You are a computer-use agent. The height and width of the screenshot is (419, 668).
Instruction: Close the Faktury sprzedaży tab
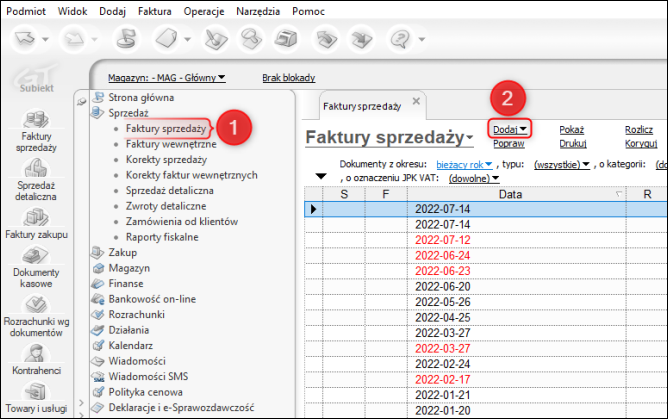[x=416, y=101]
